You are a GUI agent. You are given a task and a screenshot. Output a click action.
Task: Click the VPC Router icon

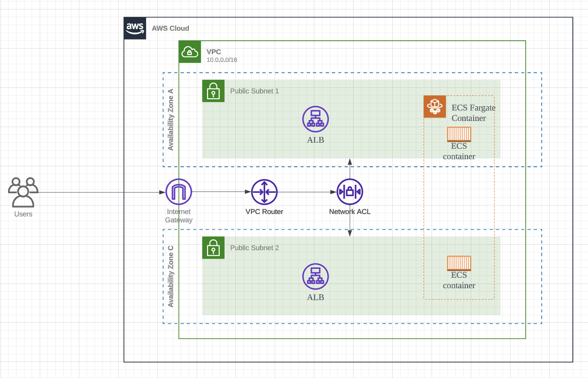[x=264, y=192]
